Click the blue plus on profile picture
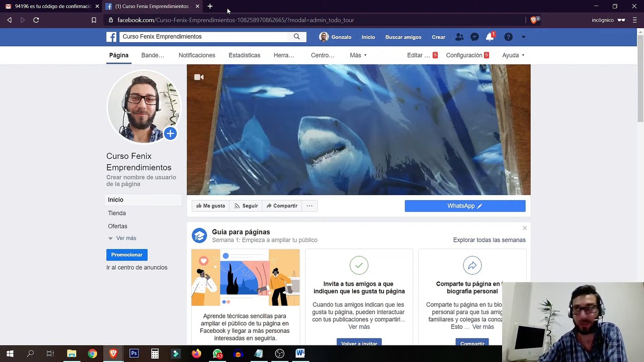This screenshot has width=644, height=362. [x=170, y=133]
